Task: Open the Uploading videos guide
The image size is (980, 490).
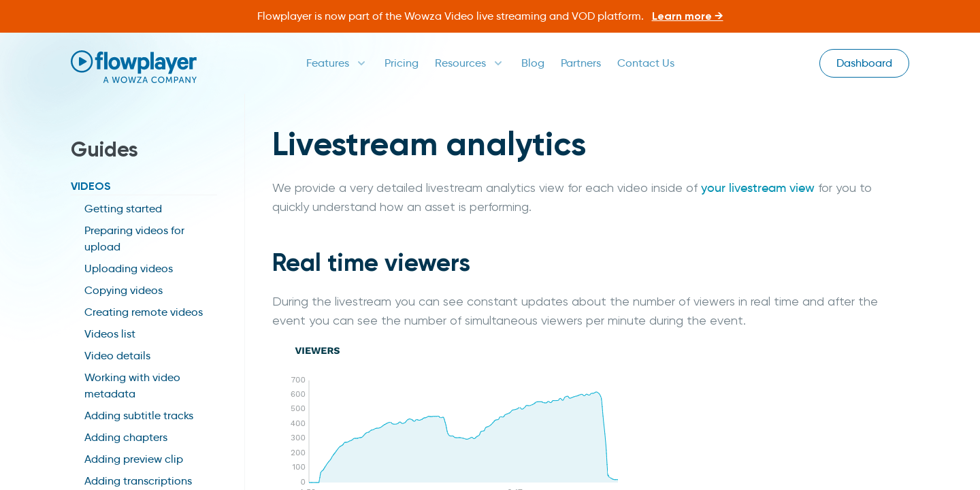Action: [129, 269]
